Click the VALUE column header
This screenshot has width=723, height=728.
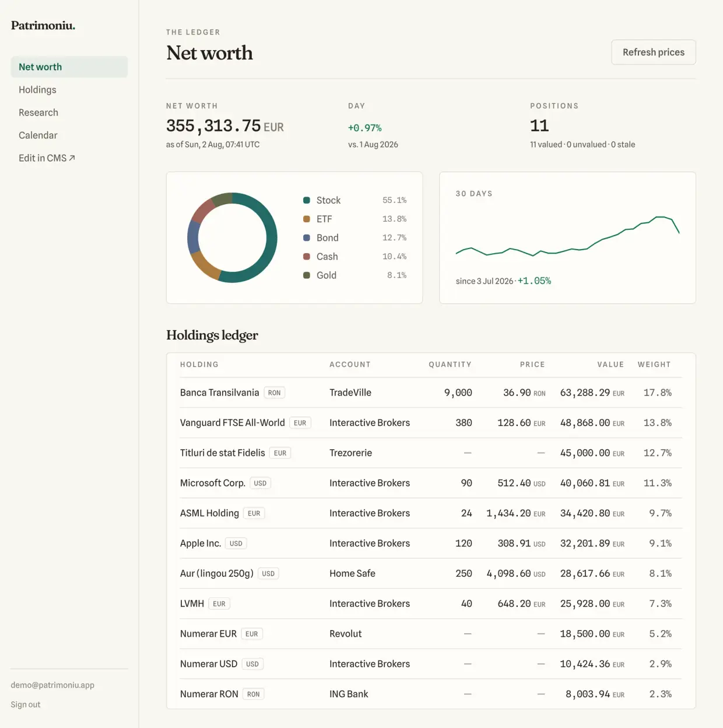click(610, 365)
